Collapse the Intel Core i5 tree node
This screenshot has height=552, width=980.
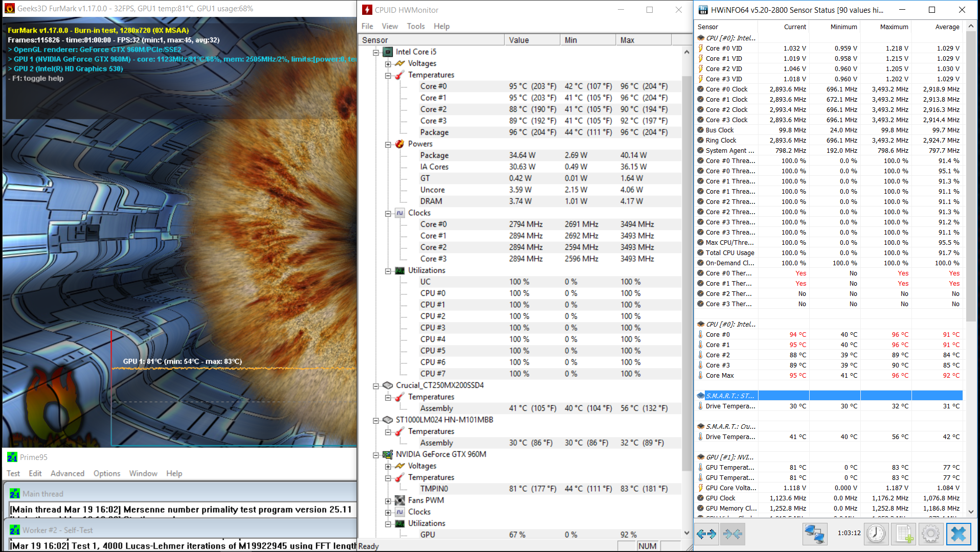click(376, 52)
